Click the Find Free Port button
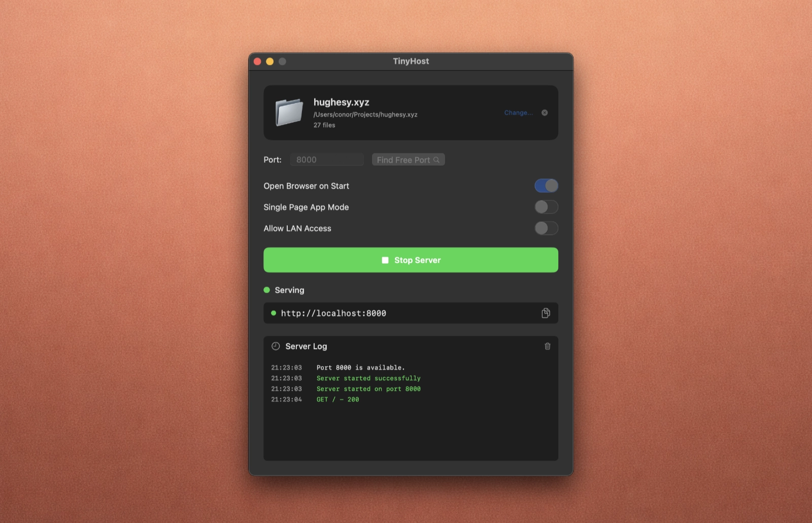The height and width of the screenshot is (523, 812). (408, 159)
